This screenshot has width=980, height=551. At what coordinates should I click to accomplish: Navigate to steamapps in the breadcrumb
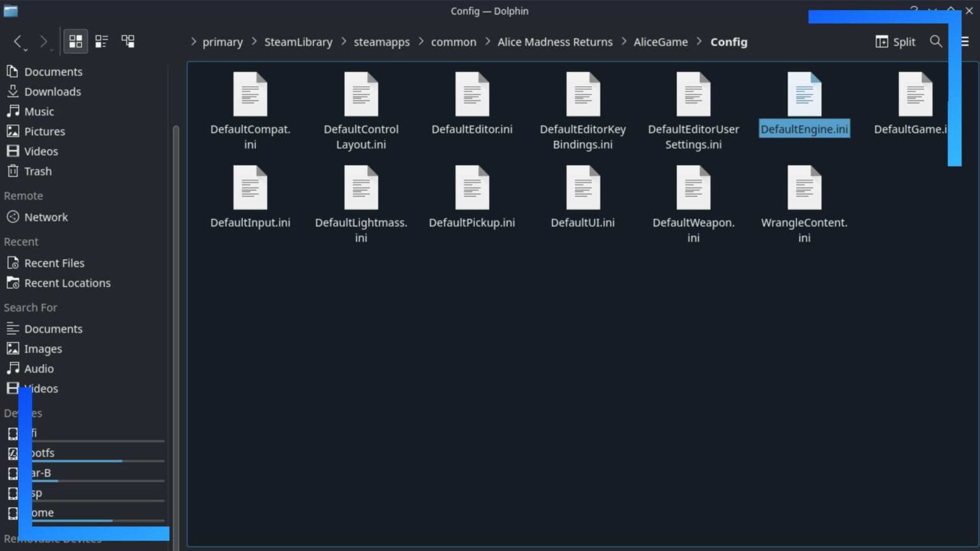(382, 42)
